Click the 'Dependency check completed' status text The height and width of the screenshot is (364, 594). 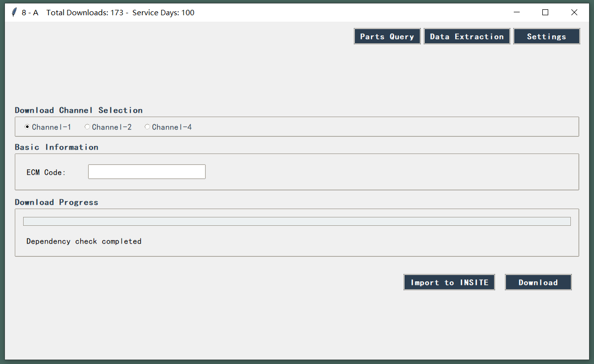click(84, 242)
